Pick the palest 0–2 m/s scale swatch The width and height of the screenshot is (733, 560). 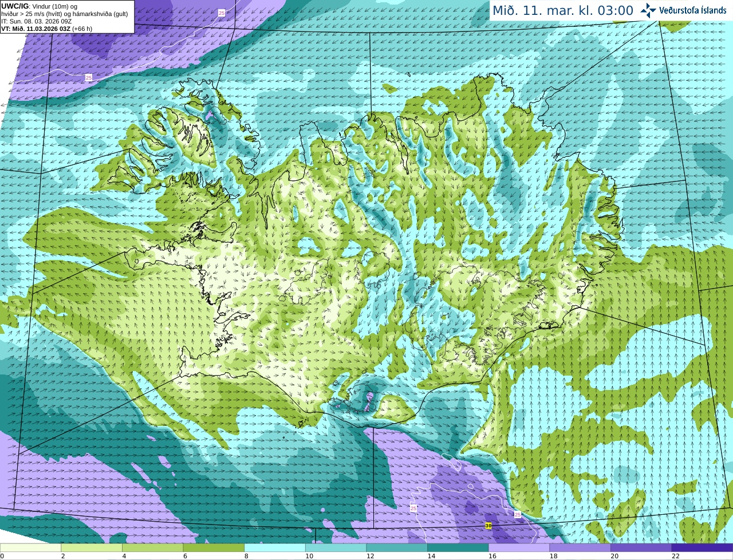tap(30, 548)
